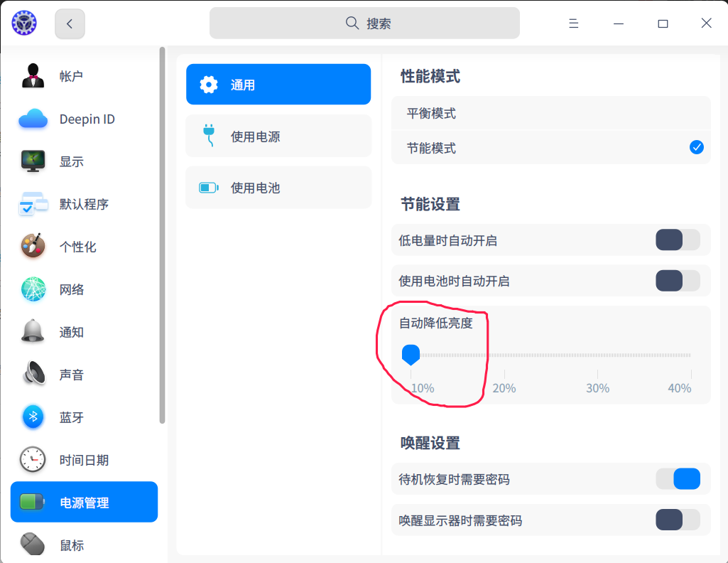The height and width of the screenshot is (563, 728).
Task: Switch to the 使用电池 tab
Action: point(278,187)
